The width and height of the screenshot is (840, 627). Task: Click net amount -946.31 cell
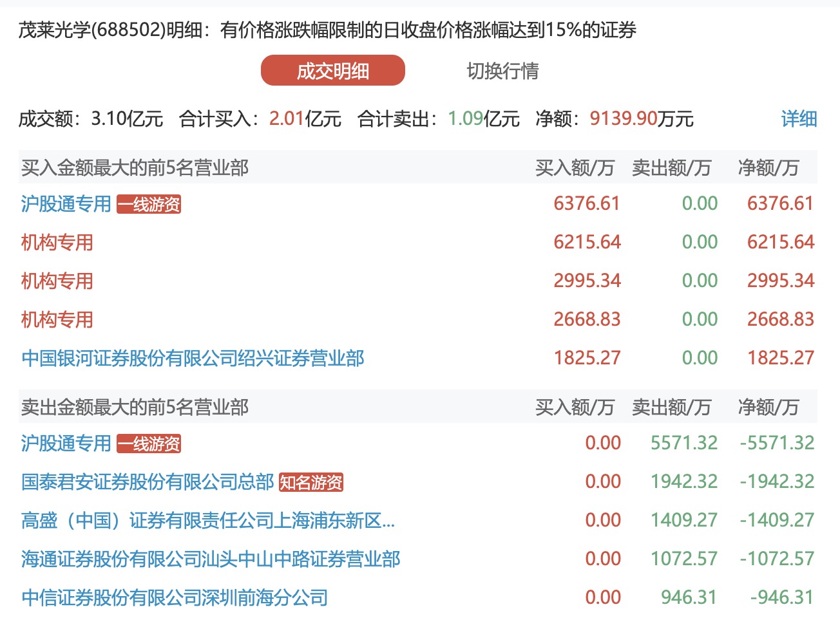782,598
